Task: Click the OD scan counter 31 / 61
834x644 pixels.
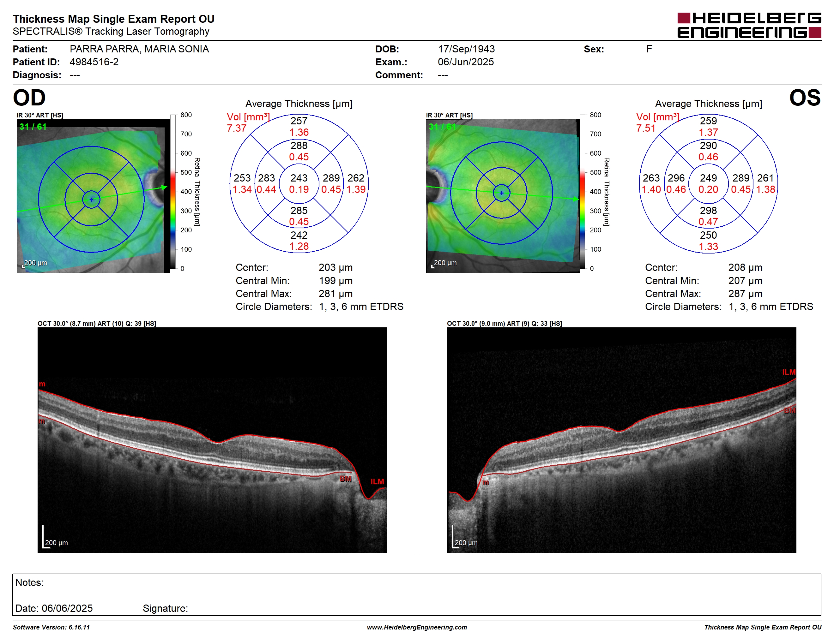Action: [33, 127]
